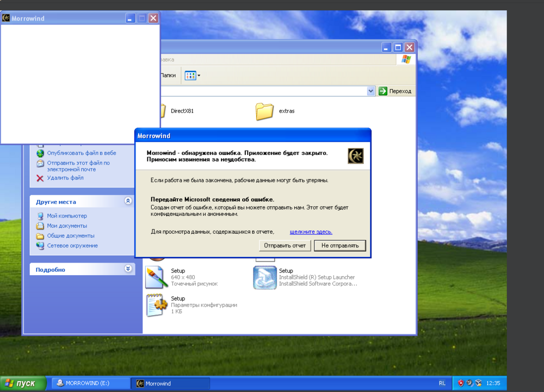Click Morrowind icon in the error dialog
544x392 pixels.
pyautogui.click(x=355, y=155)
